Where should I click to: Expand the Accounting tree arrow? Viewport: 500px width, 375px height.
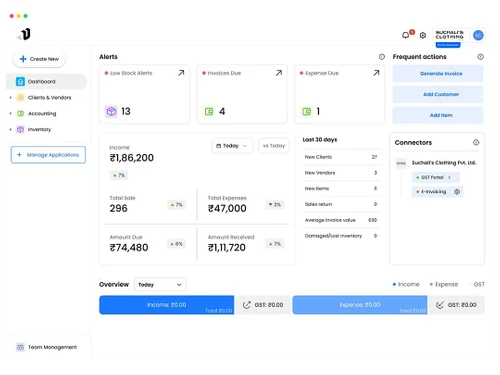point(10,114)
